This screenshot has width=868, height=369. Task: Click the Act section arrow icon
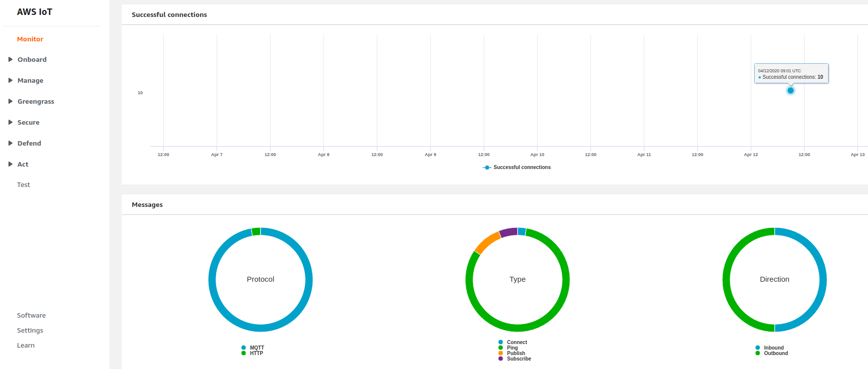[10, 164]
